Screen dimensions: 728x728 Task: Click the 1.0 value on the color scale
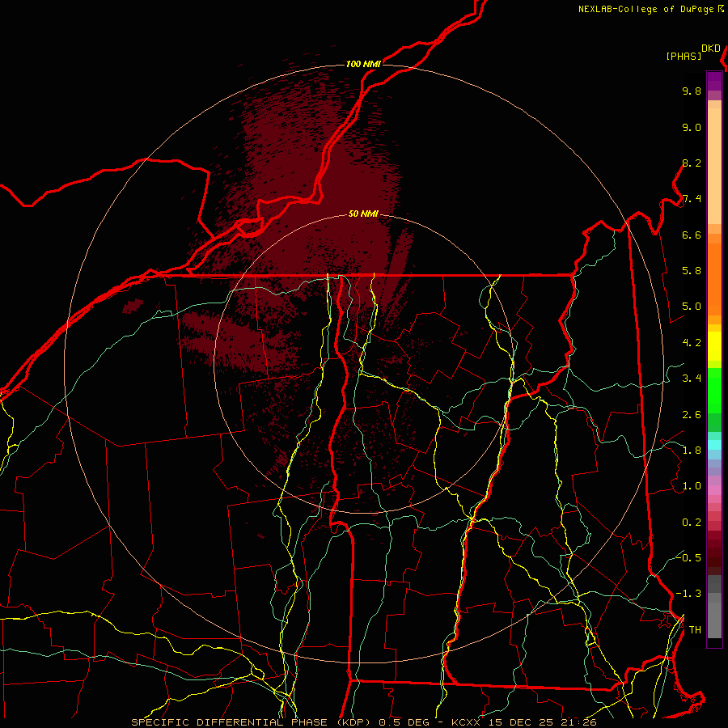click(x=692, y=486)
